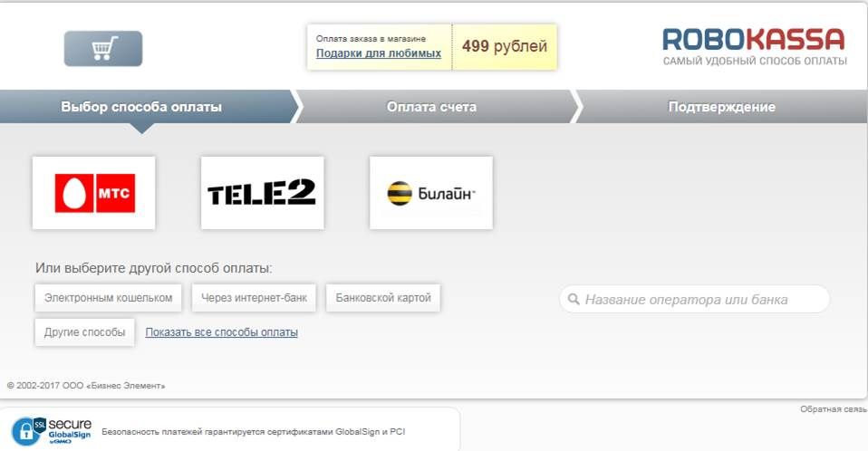Go to the Оплата счета step
The width and height of the screenshot is (868, 451).
pyautogui.click(x=431, y=107)
